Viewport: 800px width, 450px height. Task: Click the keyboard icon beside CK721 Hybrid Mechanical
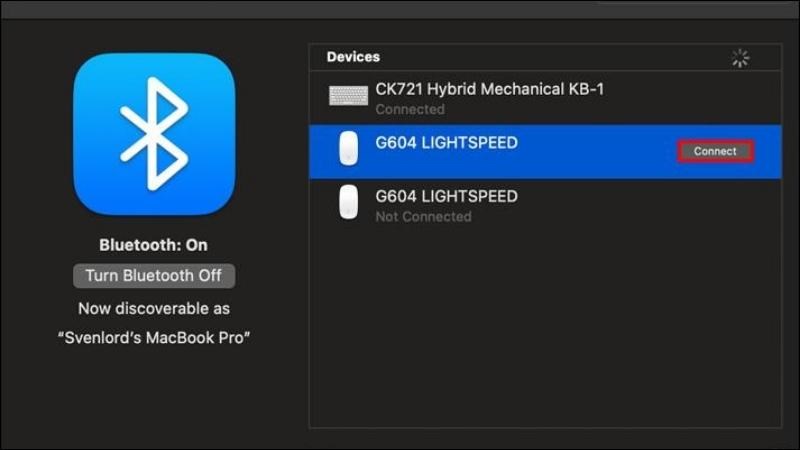(348, 95)
